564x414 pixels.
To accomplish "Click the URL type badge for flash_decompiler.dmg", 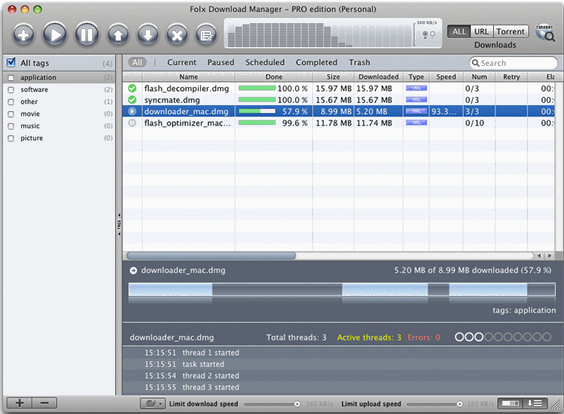I will 416,88.
